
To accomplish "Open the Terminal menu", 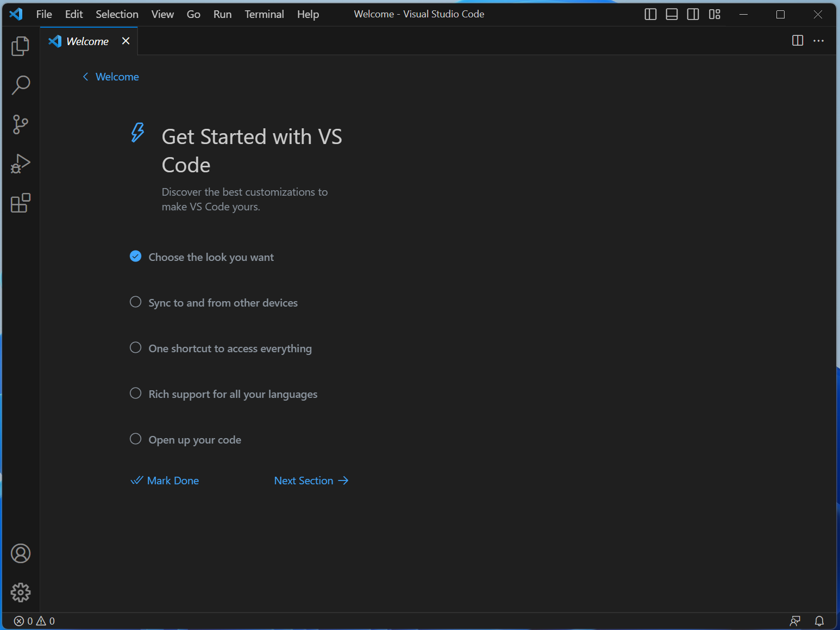I will click(264, 14).
